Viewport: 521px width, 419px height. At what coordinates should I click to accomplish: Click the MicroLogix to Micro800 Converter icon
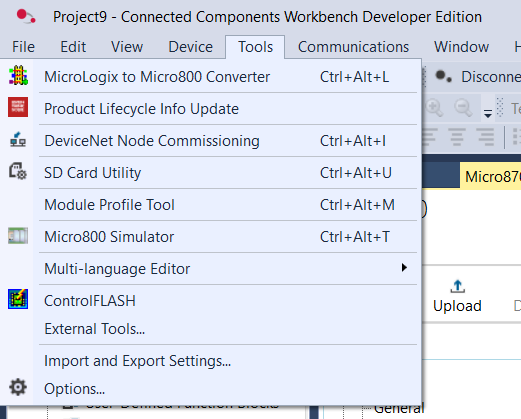pyautogui.click(x=18, y=76)
